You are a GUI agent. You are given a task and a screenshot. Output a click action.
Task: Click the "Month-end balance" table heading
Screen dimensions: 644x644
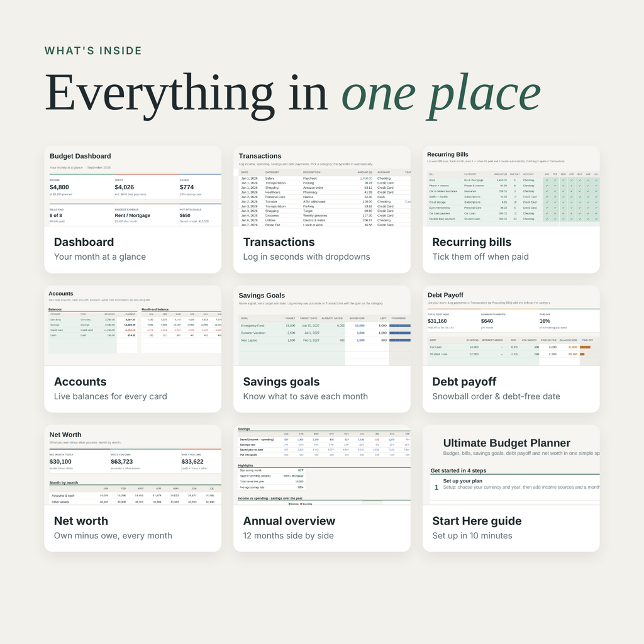(x=155, y=309)
